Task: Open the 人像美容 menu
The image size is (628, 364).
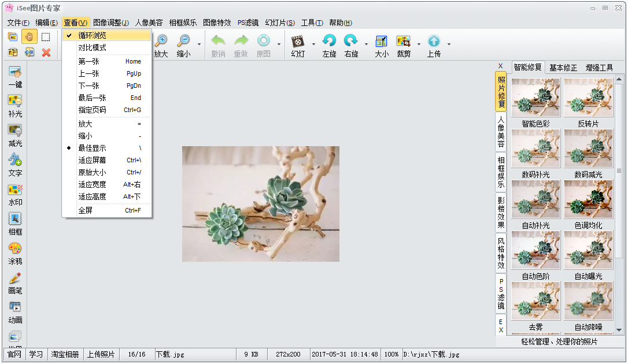Action: click(x=149, y=23)
